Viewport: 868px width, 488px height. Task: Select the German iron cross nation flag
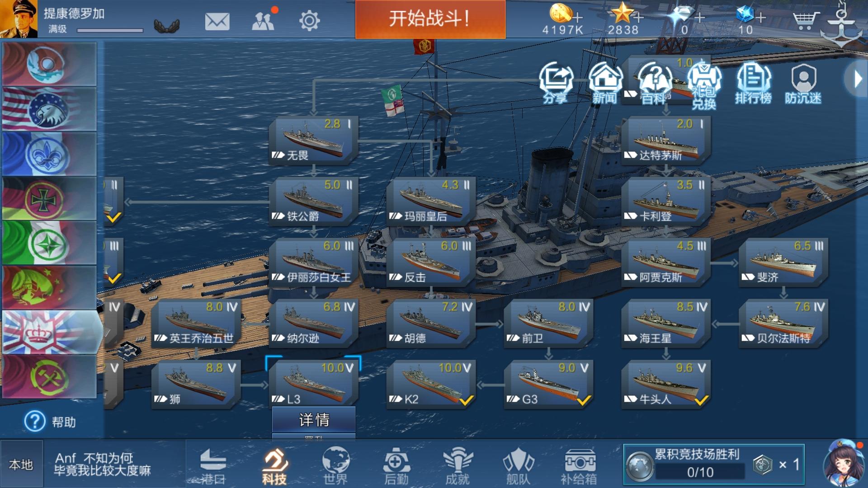point(49,198)
